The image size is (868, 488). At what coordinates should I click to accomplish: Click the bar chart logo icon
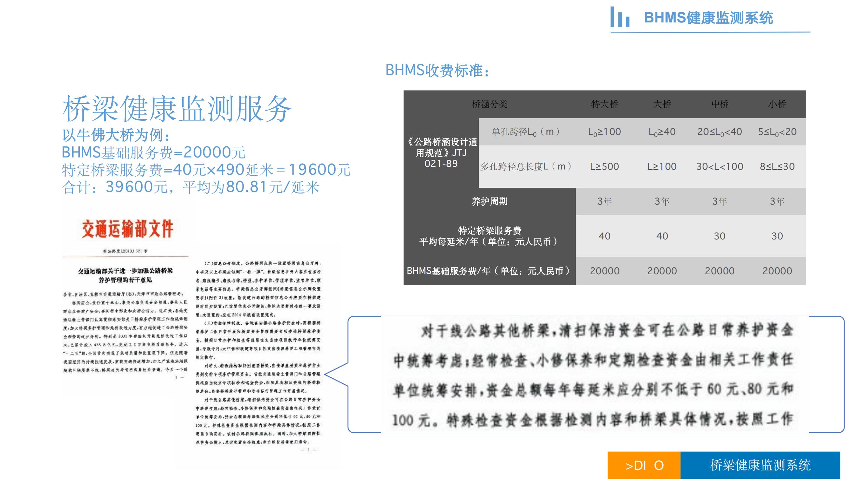click(620, 17)
